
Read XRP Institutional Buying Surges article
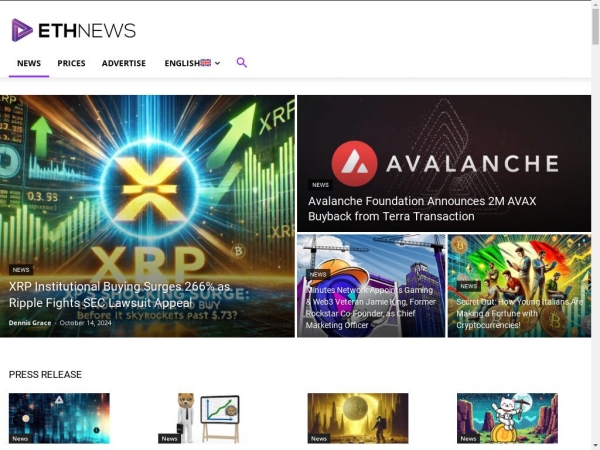119,295
